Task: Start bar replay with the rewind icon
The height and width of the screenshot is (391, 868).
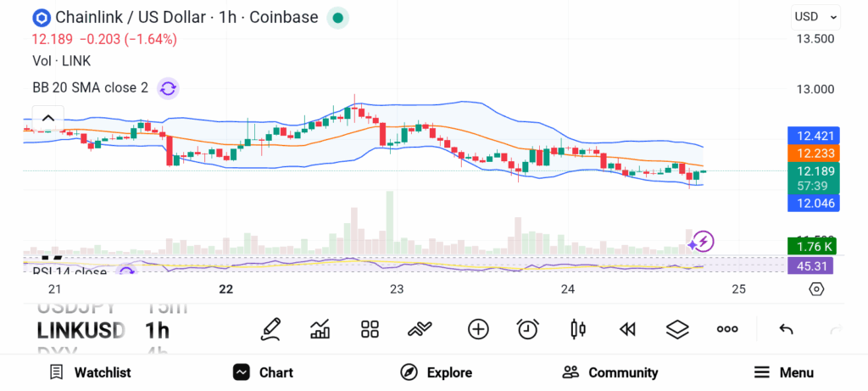Action: (627, 329)
